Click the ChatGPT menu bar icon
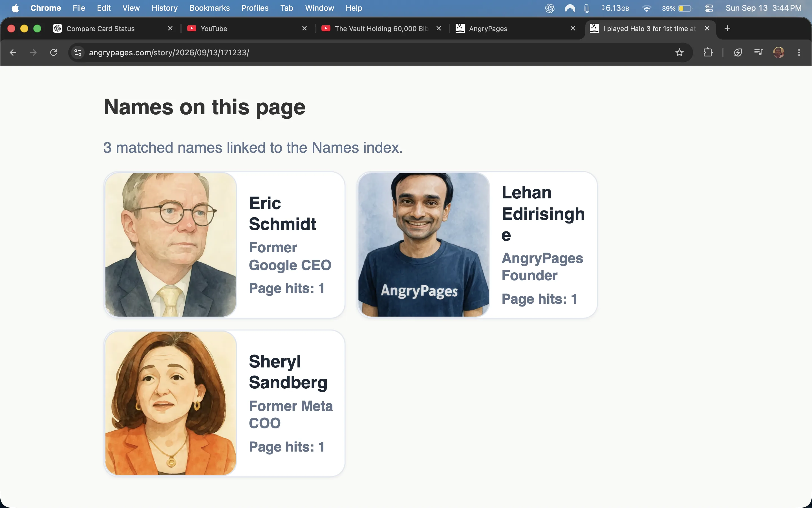Viewport: 812px width, 508px height. coord(550,8)
